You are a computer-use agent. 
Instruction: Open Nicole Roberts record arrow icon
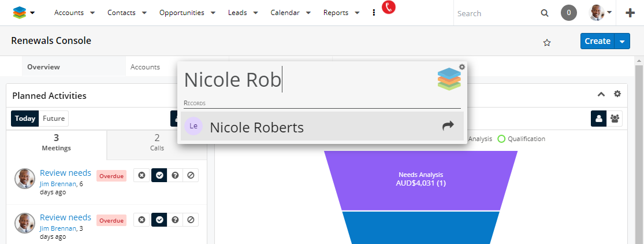448,127
